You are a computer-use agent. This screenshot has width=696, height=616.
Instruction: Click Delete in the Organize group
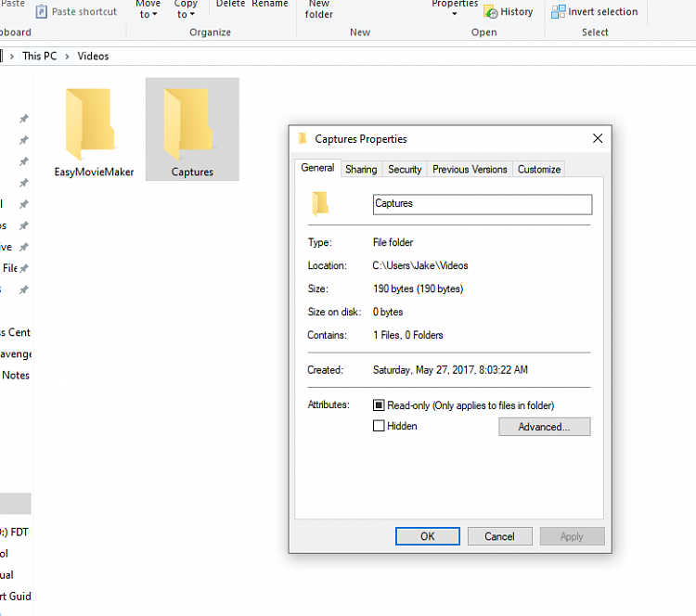click(x=230, y=4)
